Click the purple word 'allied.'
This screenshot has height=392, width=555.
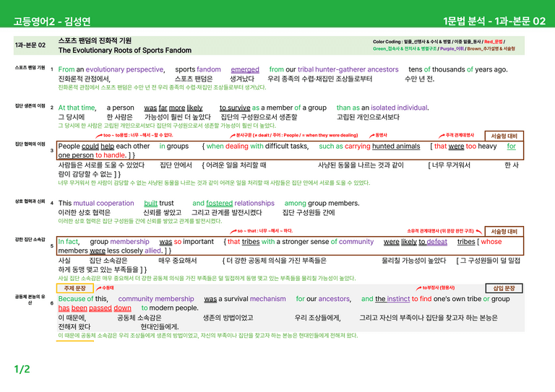(x=154, y=251)
